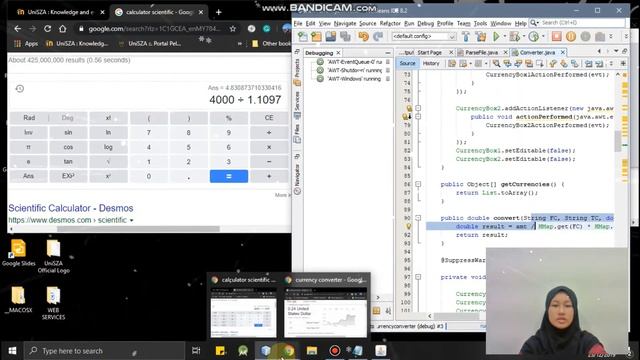The height and width of the screenshot is (360, 640).
Task: Click Debug Project icon in NetBeans toolbar
Action: tap(514, 37)
